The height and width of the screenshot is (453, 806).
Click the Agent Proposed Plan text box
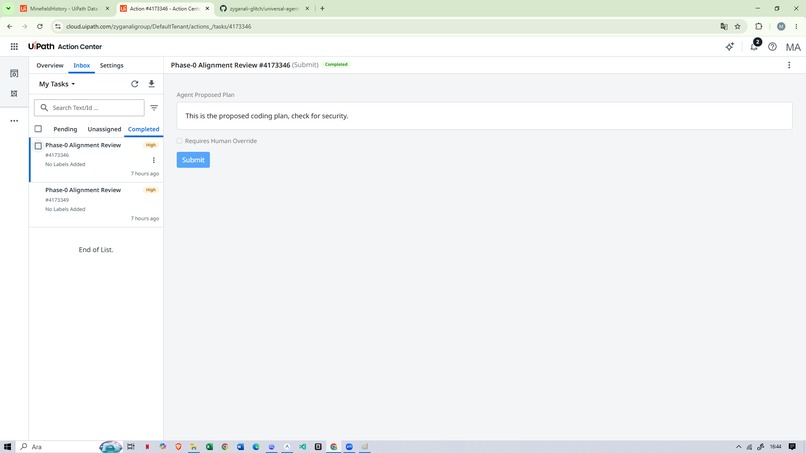[484, 116]
